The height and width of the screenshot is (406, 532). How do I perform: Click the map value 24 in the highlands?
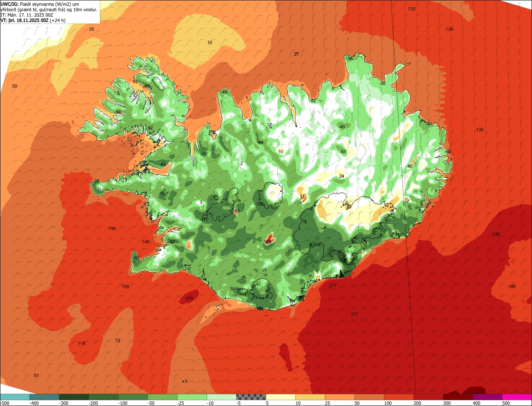342,176
